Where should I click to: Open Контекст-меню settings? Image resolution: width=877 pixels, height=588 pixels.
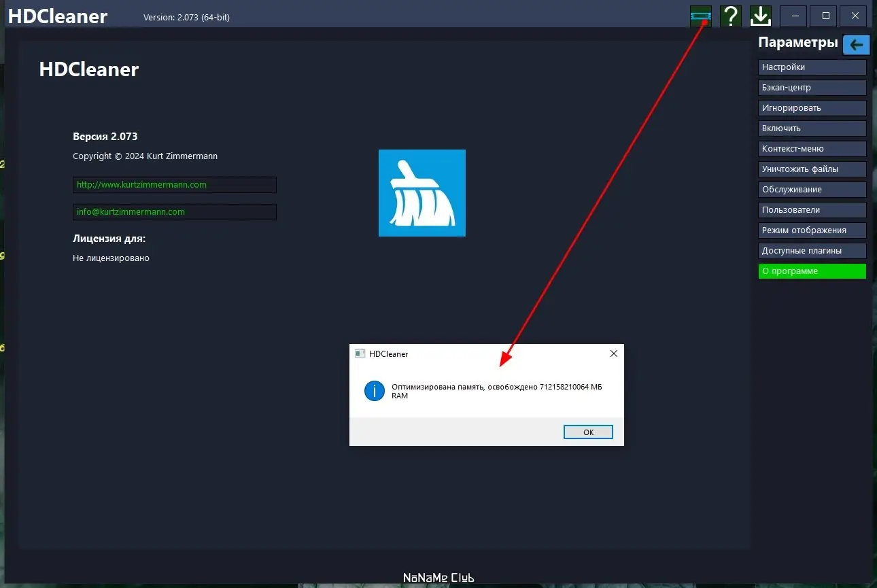pos(812,149)
